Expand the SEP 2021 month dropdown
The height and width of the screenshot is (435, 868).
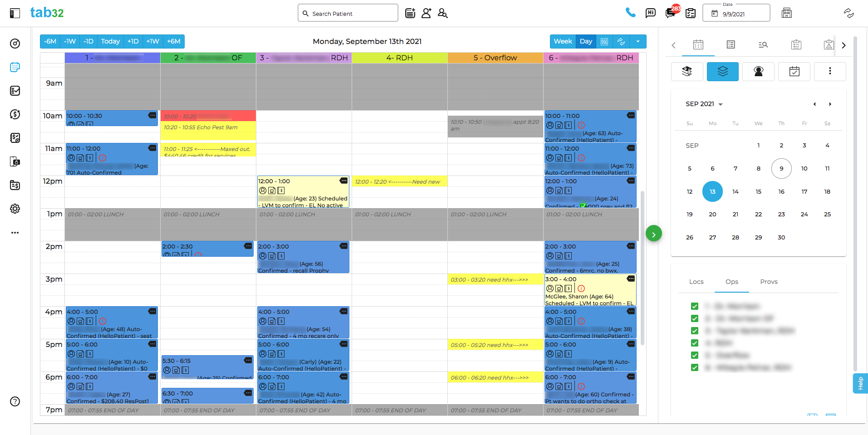[704, 104]
